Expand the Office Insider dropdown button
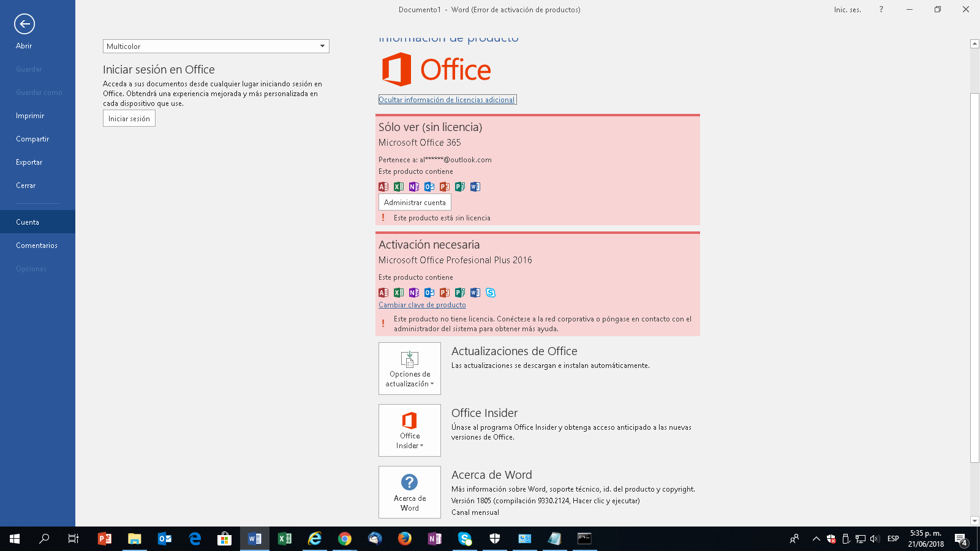980x551 pixels. [x=410, y=430]
